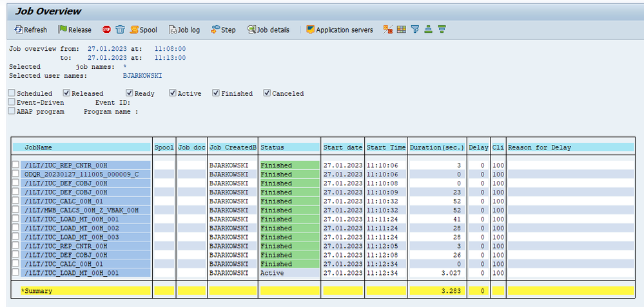Image resolution: width=644 pixels, height=307 pixels.
Task: Click the table layout grid icon
Action: tap(401, 30)
